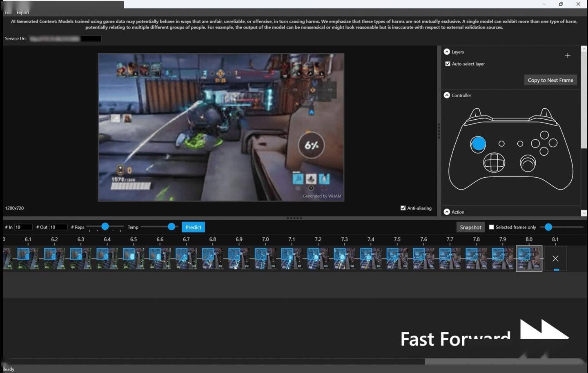Open the File menu
Viewport: 588px width, 373px height.
[x=8, y=13]
